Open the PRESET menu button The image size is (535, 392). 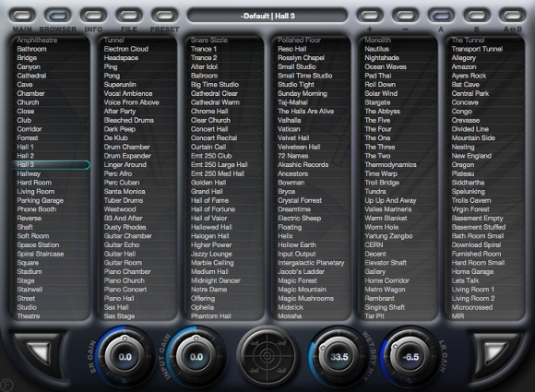(x=165, y=16)
